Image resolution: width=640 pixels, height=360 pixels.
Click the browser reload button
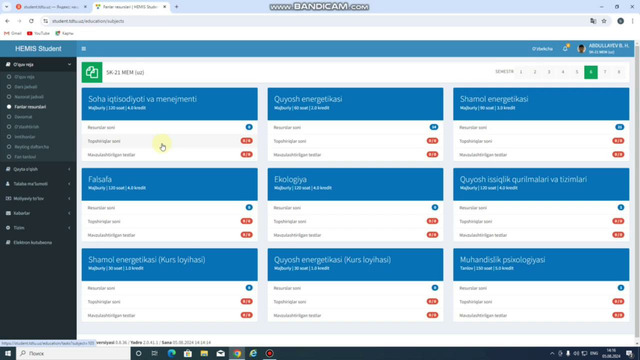31,21
